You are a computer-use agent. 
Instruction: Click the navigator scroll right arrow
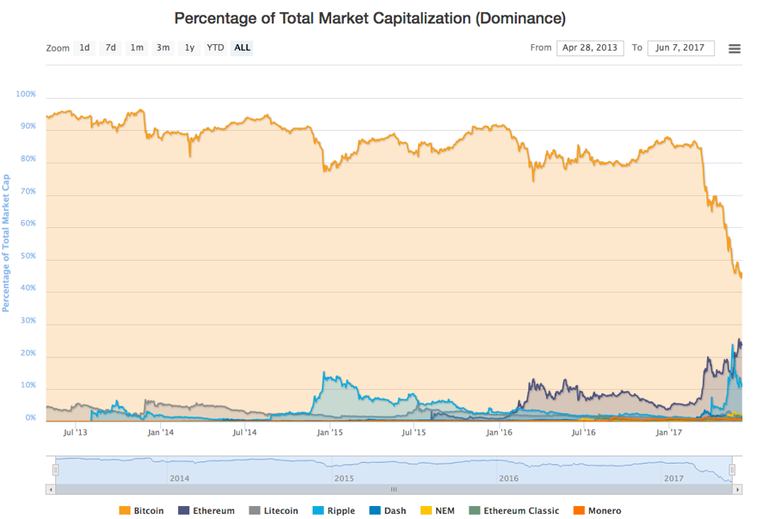738,489
